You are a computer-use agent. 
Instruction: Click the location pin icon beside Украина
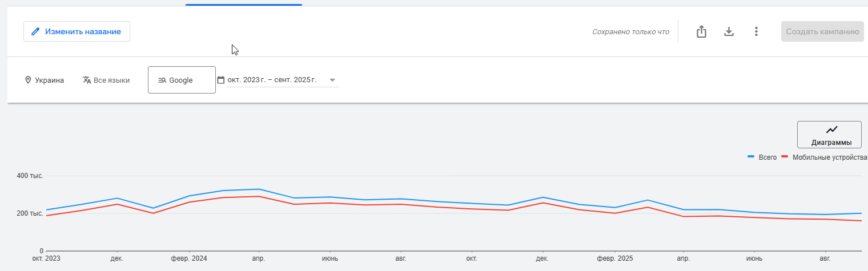[x=28, y=80]
